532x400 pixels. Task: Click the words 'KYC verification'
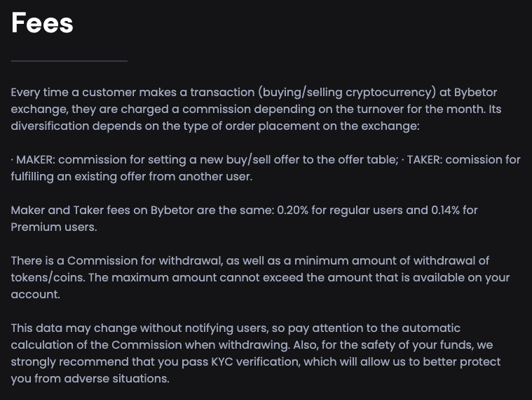pos(256,361)
